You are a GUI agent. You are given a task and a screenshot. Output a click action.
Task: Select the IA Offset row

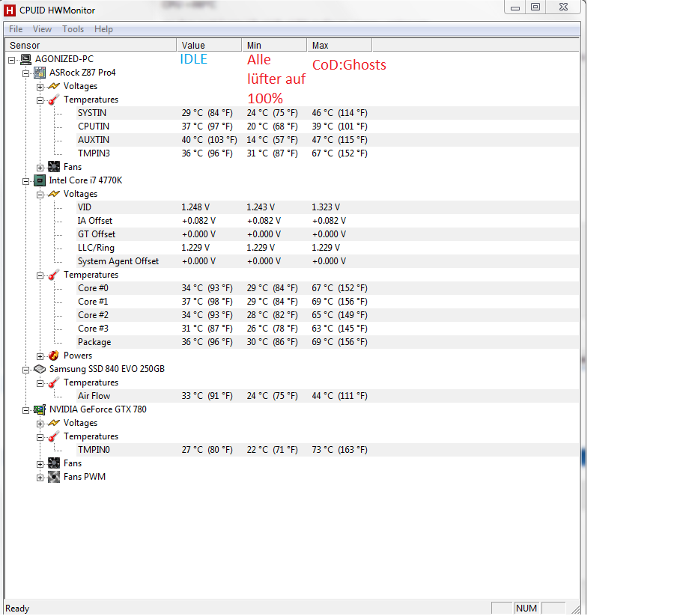coord(327,221)
